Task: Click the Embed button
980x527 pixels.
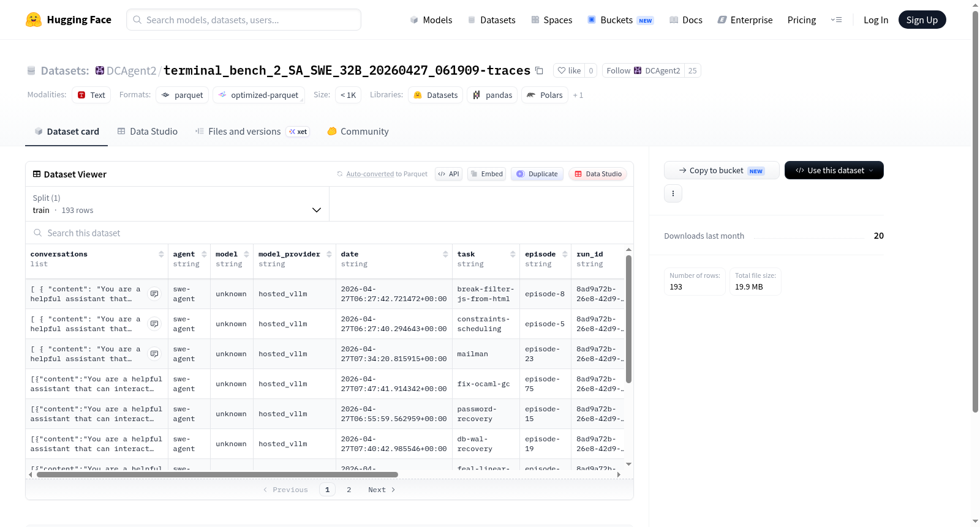Action: 486,174
